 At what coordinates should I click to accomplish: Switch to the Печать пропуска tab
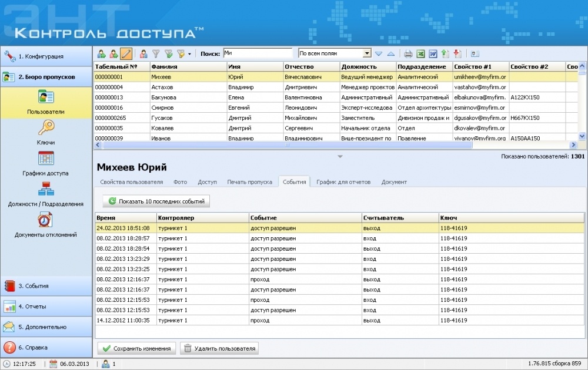point(249,182)
